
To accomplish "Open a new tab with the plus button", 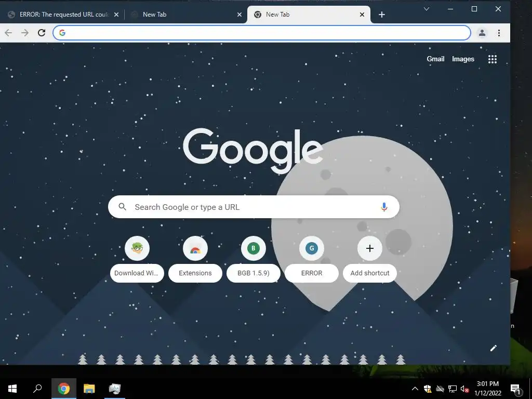I will tap(382, 15).
